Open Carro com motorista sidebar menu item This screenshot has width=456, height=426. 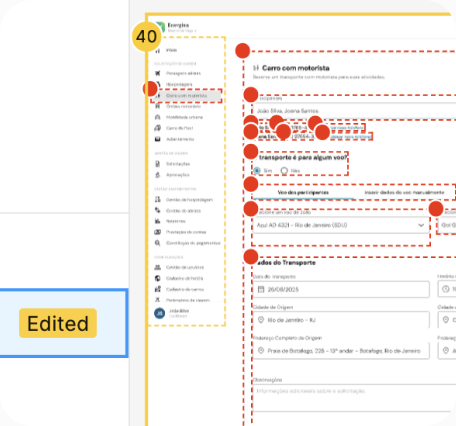(186, 96)
